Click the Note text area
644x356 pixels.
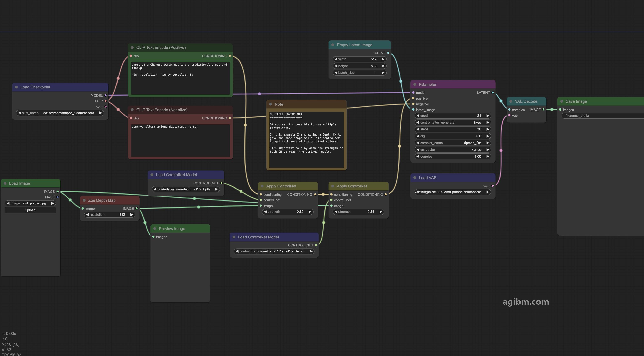(x=307, y=140)
